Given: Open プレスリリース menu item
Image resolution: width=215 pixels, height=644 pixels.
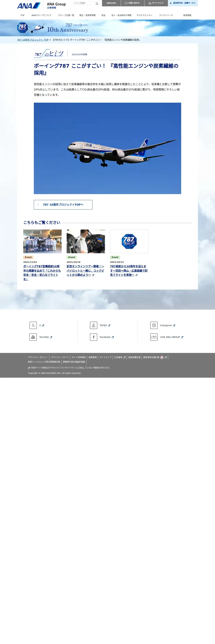Looking at the screenshot, I should click(166, 15).
